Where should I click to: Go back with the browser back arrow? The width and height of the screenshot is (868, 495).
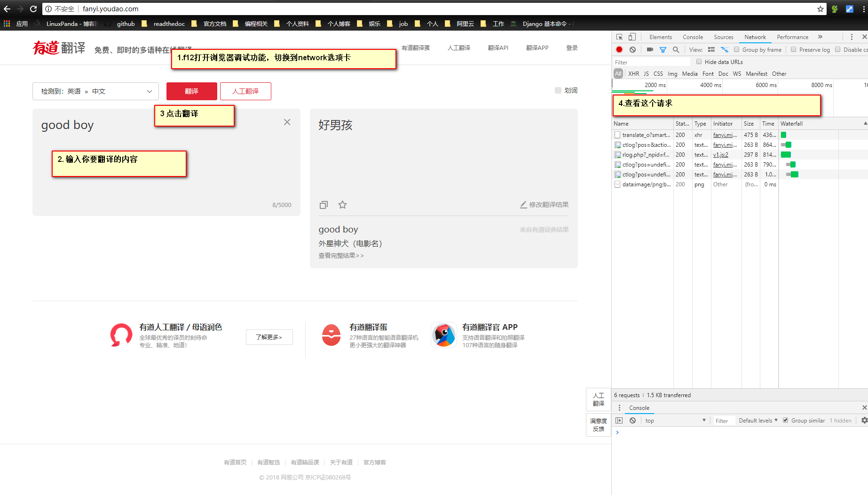point(7,8)
